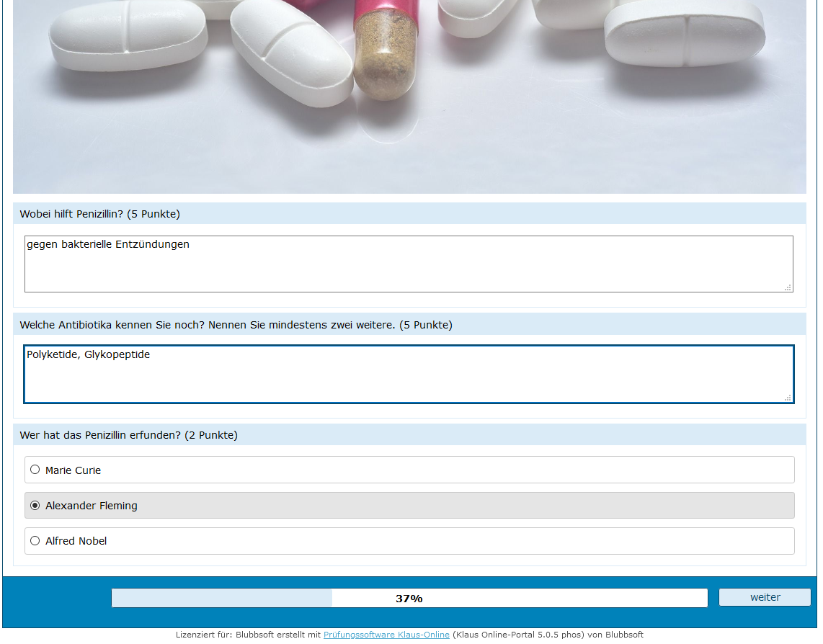
Task: Click the filled light-blue part of the progress bar
Action: pyautogui.click(x=221, y=598)
